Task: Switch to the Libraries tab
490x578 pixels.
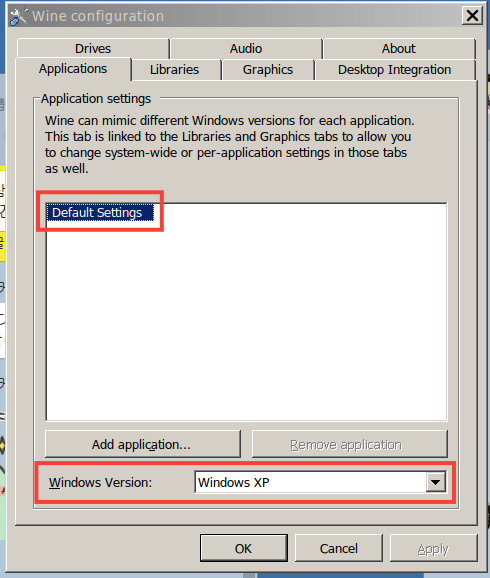Action: point(176,70)
